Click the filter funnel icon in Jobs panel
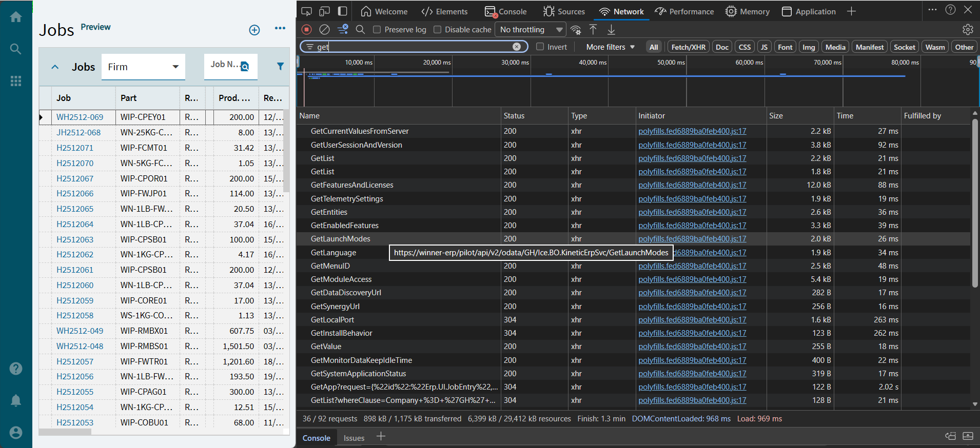This screenshot has height=448, width=980. (280, 66)
